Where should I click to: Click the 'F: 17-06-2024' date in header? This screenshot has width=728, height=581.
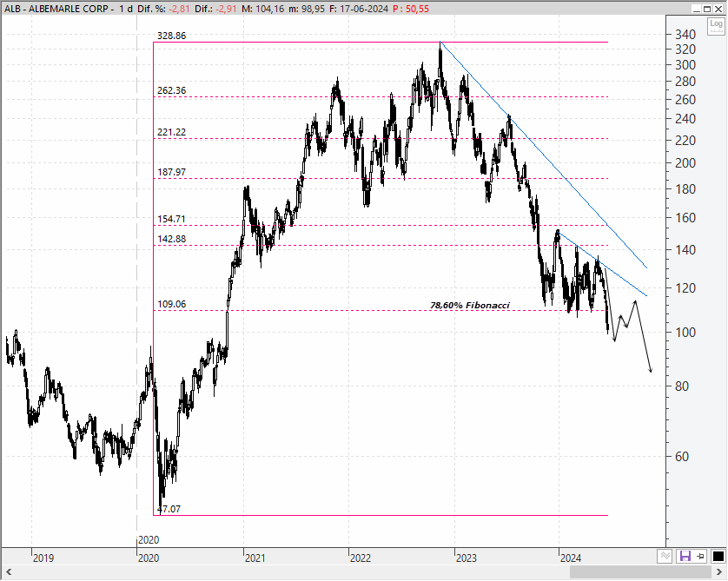(359, 9)
